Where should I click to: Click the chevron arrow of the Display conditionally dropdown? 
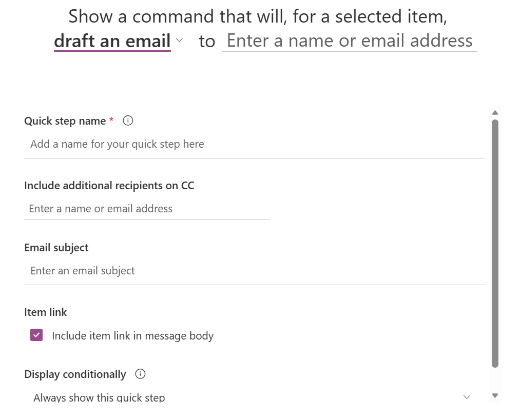[467, 397]
